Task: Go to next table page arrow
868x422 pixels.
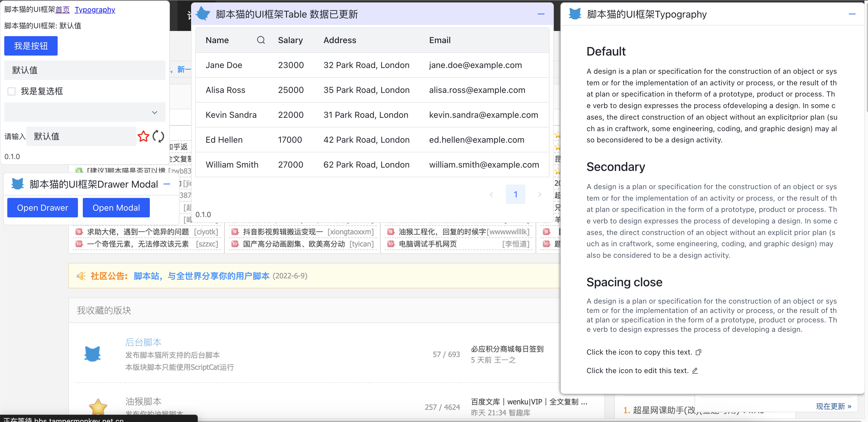Action: click(x=540, y=194)
